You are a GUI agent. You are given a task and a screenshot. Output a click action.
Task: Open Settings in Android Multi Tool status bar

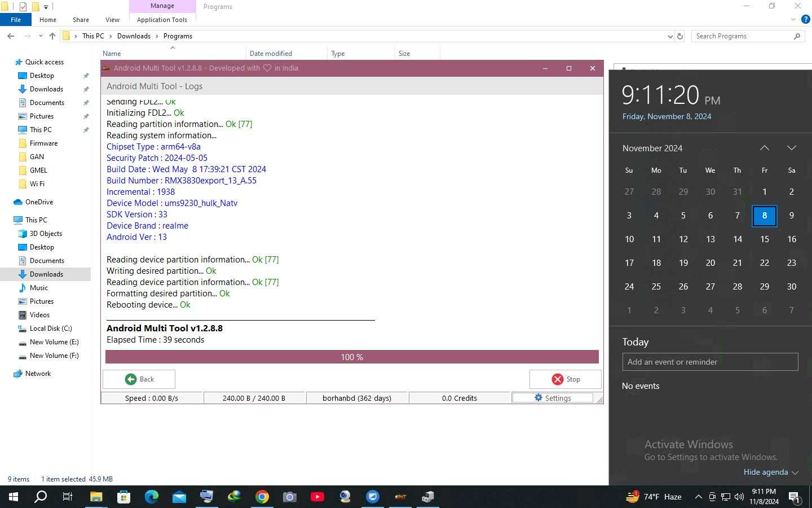(x=553, y=398)
